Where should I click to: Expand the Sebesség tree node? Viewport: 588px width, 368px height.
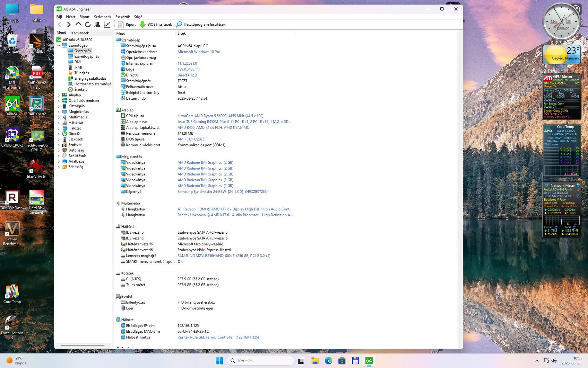point(59,167)
